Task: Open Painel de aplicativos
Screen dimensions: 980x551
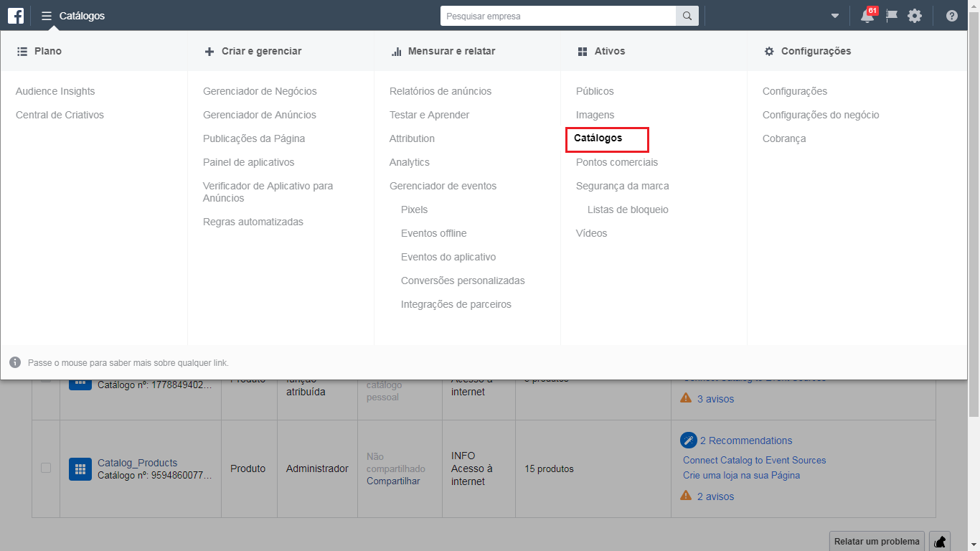Action: point(249,162)
